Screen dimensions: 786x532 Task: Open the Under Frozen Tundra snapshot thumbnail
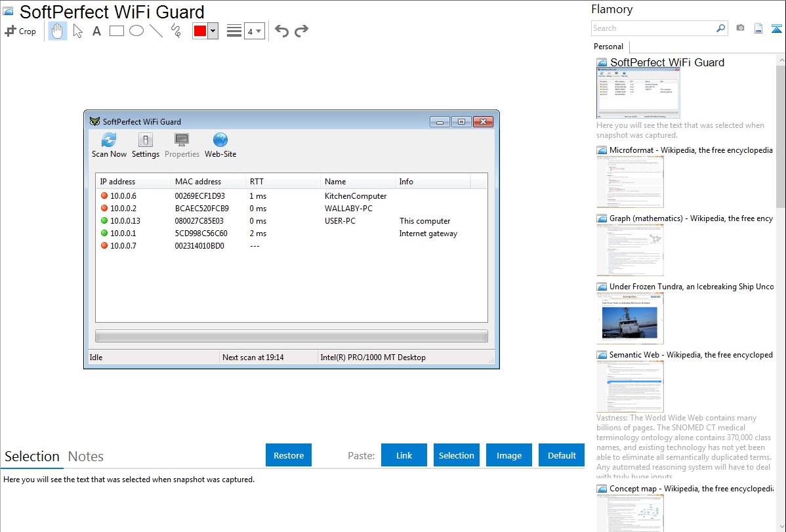630,318
